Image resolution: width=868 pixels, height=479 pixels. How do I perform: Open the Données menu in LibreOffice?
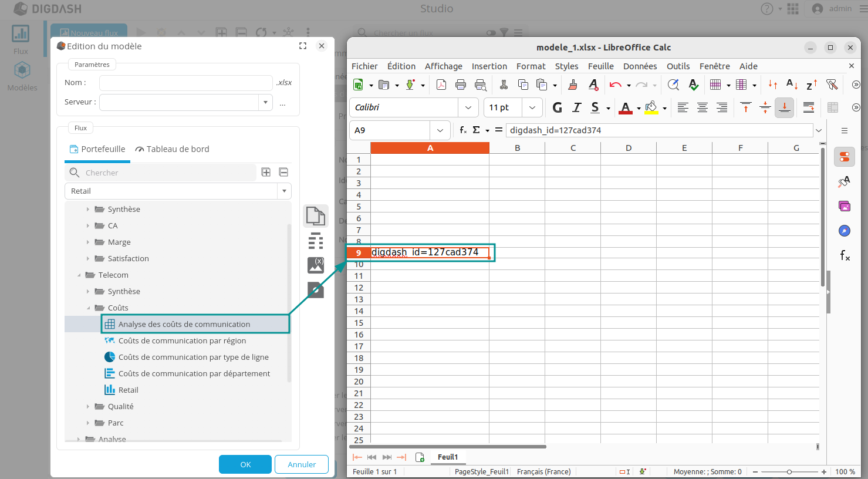(x=639, y=66)
